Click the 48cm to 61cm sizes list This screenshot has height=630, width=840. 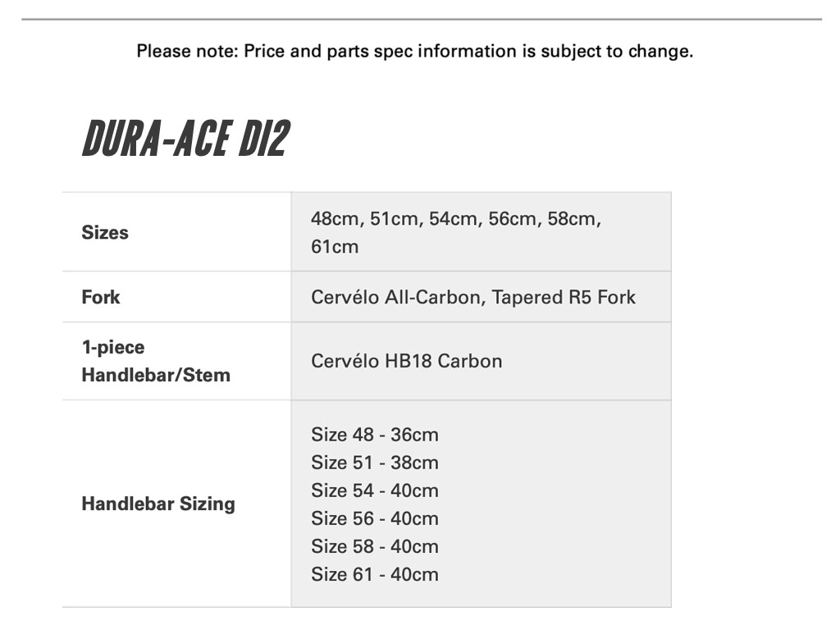455,232
